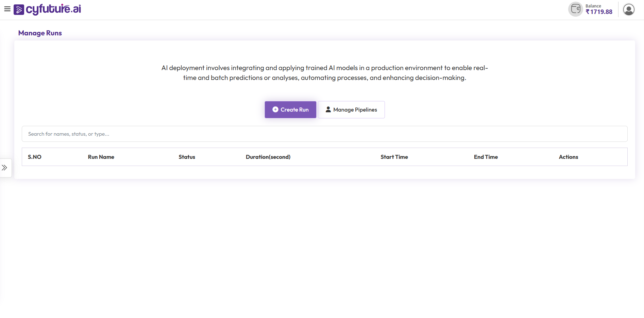Click the cyfuture.ai purple logo icon
The image size is (644, 318).
(19, 10)
